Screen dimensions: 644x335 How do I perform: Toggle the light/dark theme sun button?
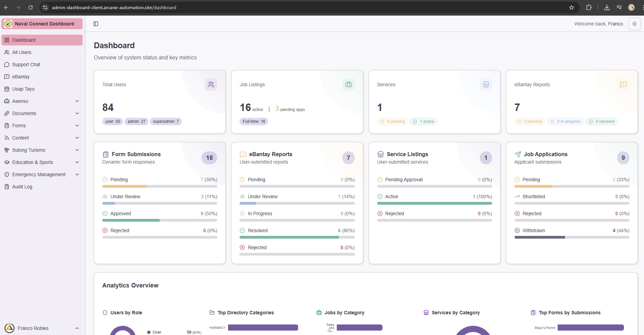click(x=634, y=24)
